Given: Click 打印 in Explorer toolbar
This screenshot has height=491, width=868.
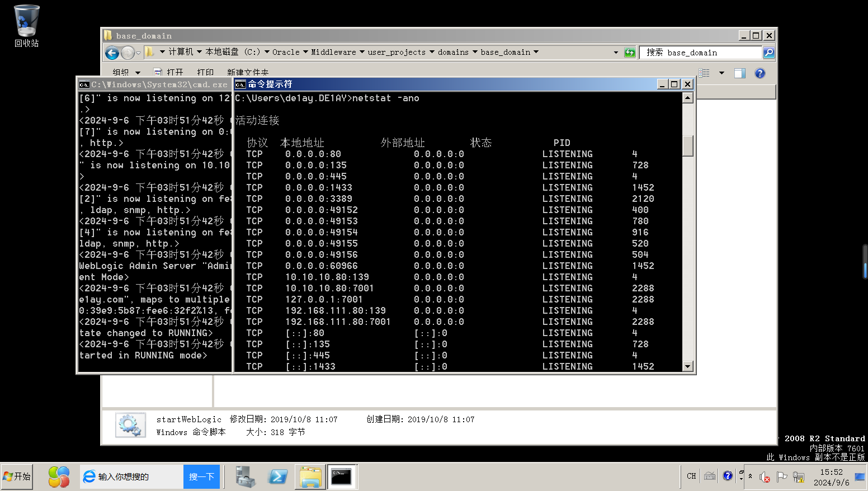Looking at the screenshot, I should point(205,73).
